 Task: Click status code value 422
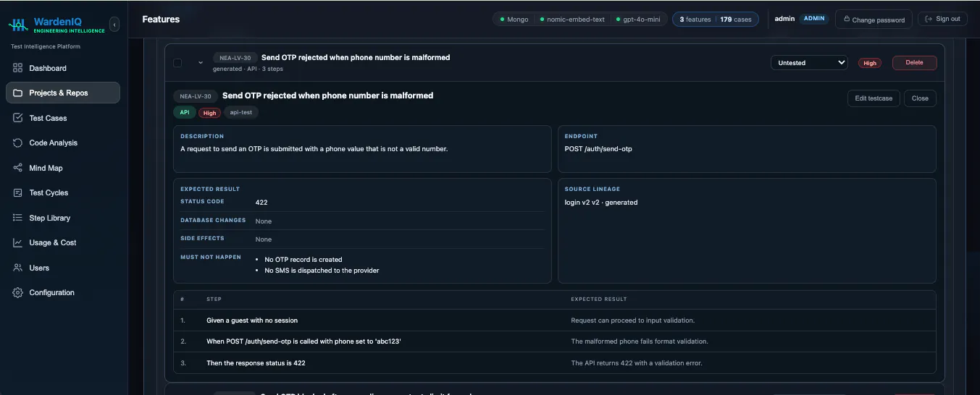(261, 203)
